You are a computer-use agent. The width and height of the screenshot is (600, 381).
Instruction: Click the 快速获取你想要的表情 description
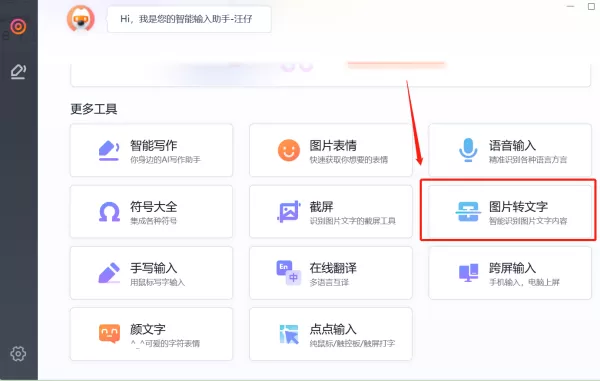click(349, 160)
